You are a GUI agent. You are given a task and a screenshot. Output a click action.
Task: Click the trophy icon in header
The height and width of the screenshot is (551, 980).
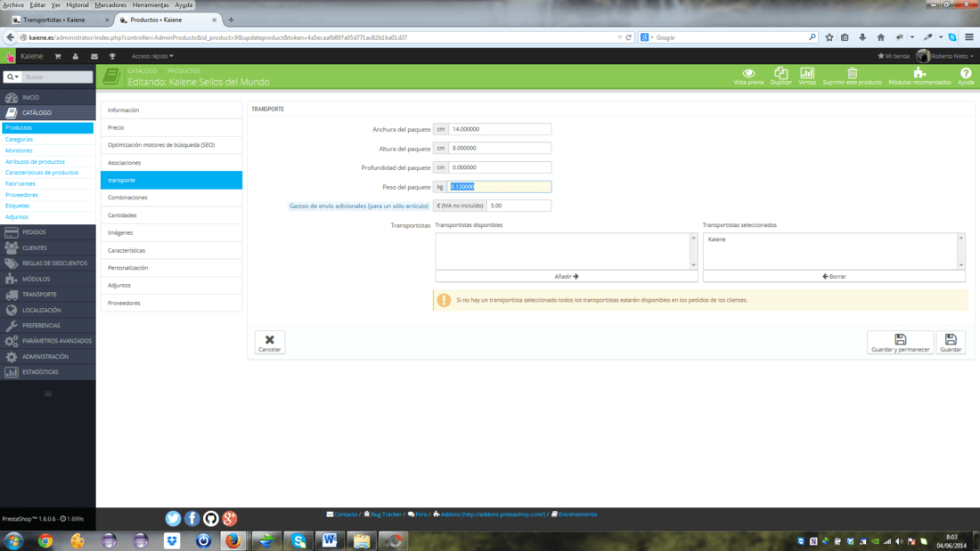coord(112,56)
